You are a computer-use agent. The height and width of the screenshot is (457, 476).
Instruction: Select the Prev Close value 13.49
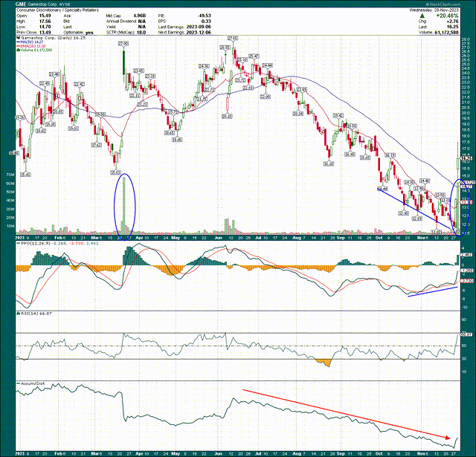tap(45, 32)
